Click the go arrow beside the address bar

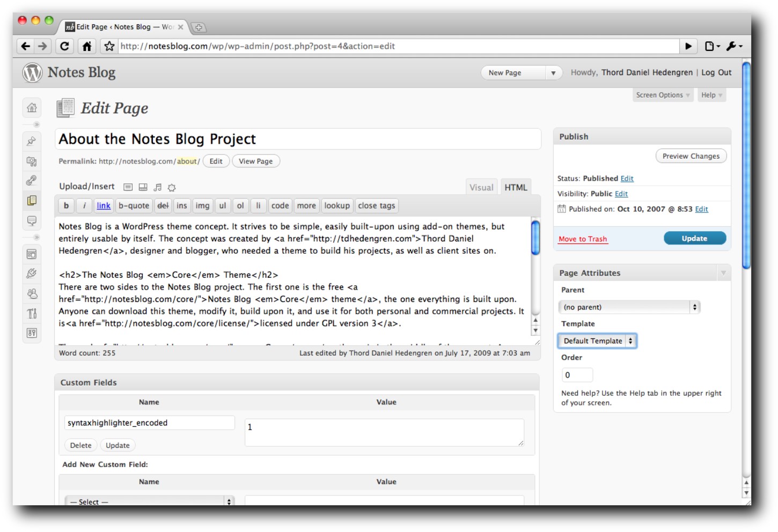pos(688,46)
